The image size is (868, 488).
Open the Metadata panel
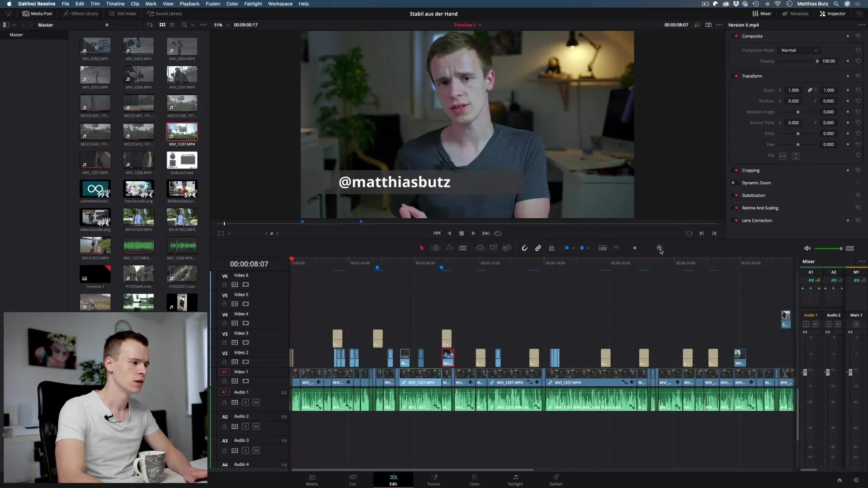pos(796,14)
